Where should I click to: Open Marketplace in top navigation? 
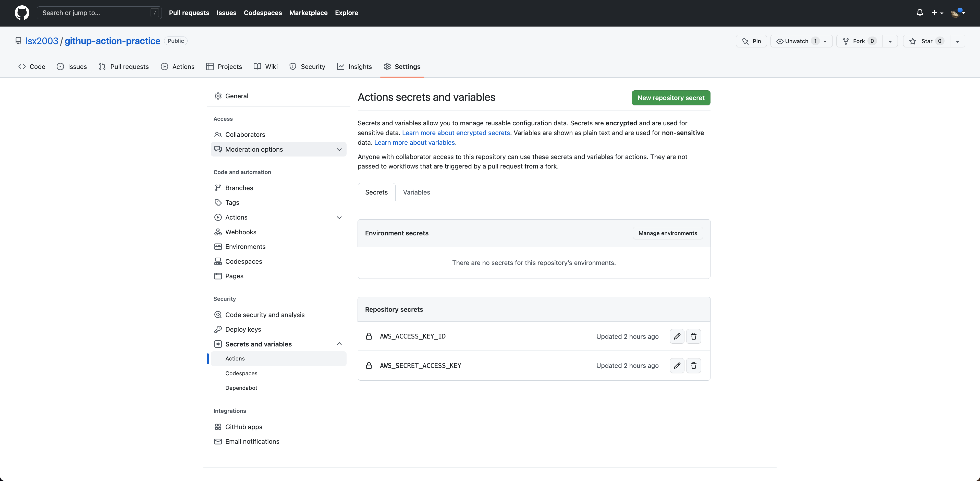(x=308, y=13)
